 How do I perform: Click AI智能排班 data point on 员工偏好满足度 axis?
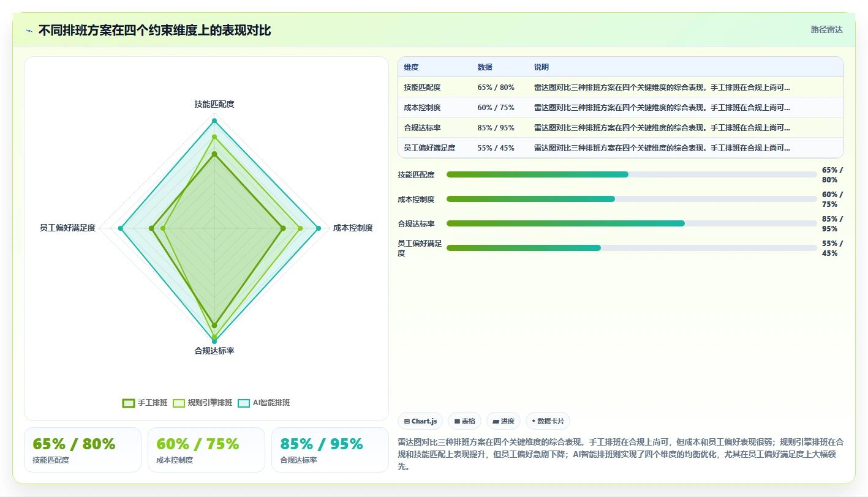[x=121, y=228]
